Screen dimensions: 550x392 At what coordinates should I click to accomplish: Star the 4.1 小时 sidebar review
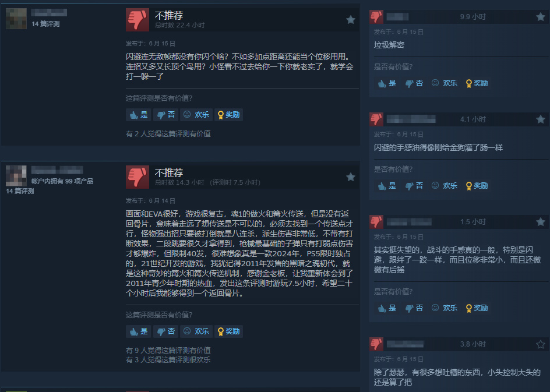541,119
